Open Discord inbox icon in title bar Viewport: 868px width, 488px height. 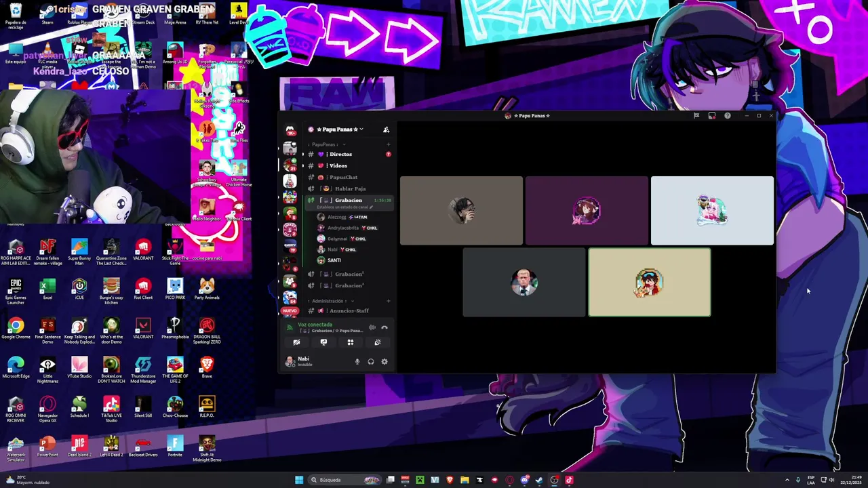pos(712,116)
